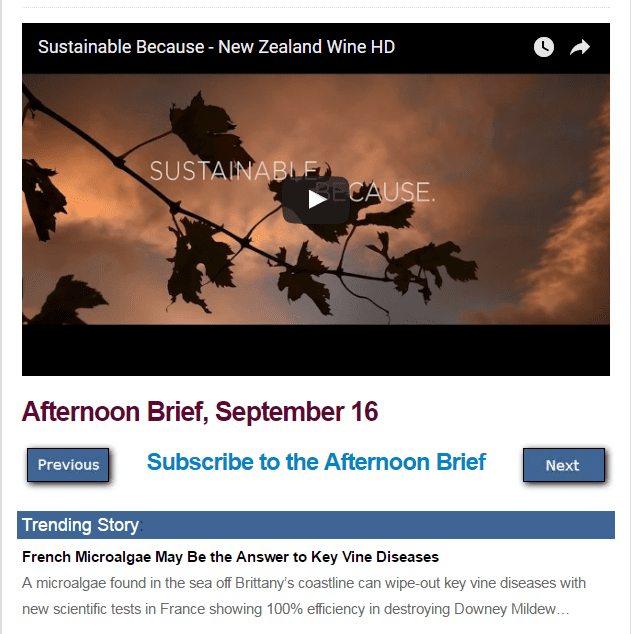
Task: Open the video title 'Sustainable Because - New Zealand Wine HD'
Action: tap(216, 47)
